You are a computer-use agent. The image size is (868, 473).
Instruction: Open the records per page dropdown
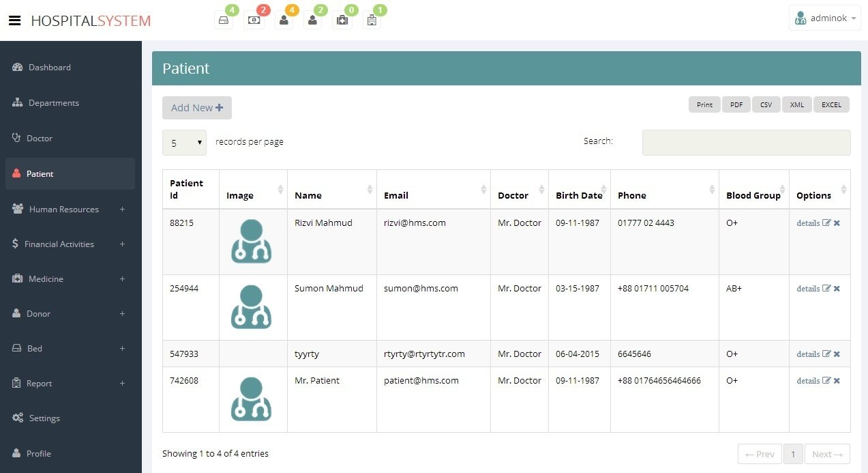pyautogui.click(x=184, y=143)
